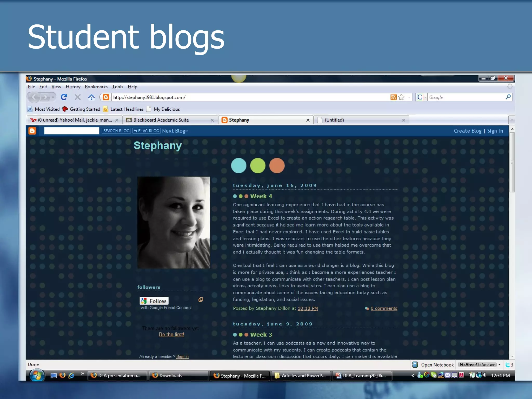Subscribe via the RSS feed icon
Screen dimensions: 532x399
pos(393,97)
